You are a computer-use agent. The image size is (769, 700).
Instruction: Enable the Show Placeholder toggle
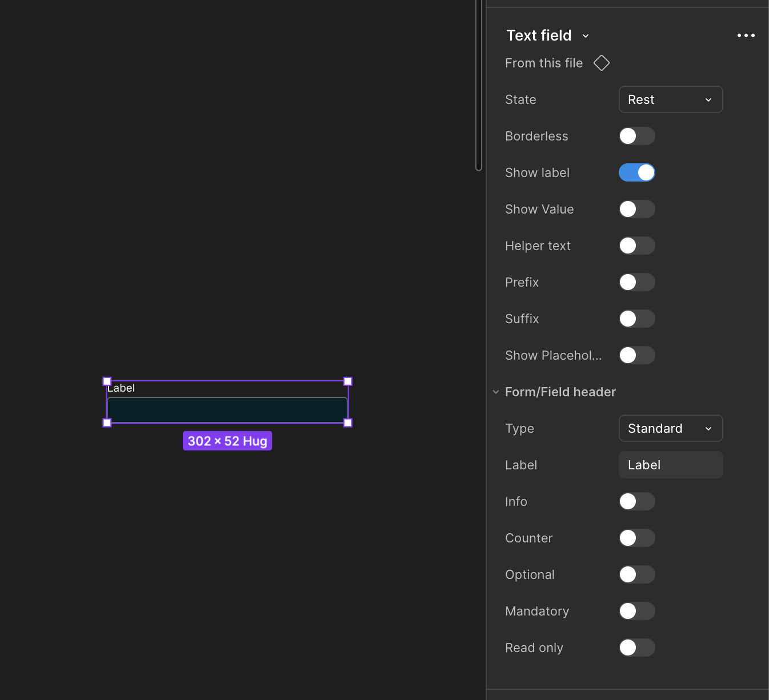coord(636,355)
